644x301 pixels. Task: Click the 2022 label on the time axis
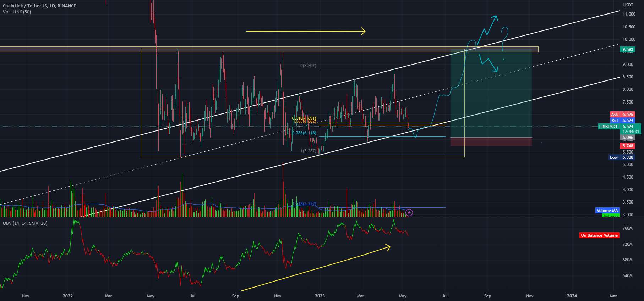(67, 296)
